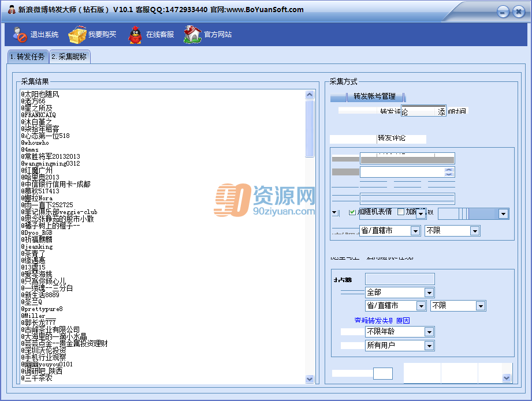Screen dimensions: 532x401
Task: Select @雨一直下252725 in results list
Action: (x=47, y=205)
